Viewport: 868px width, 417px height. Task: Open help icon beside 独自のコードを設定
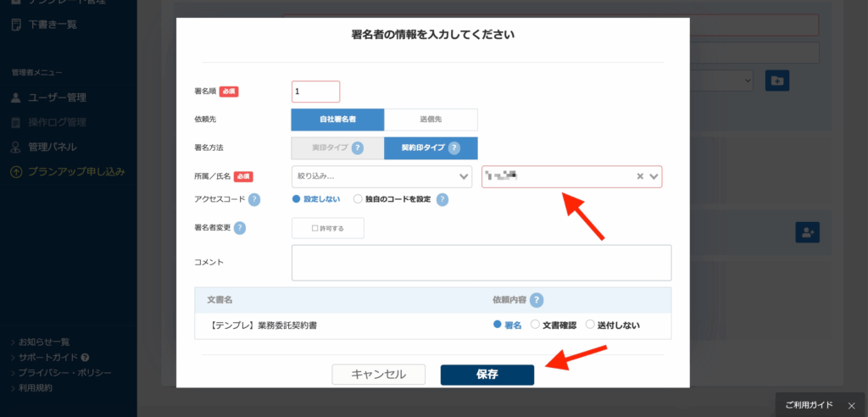point(442,199)
